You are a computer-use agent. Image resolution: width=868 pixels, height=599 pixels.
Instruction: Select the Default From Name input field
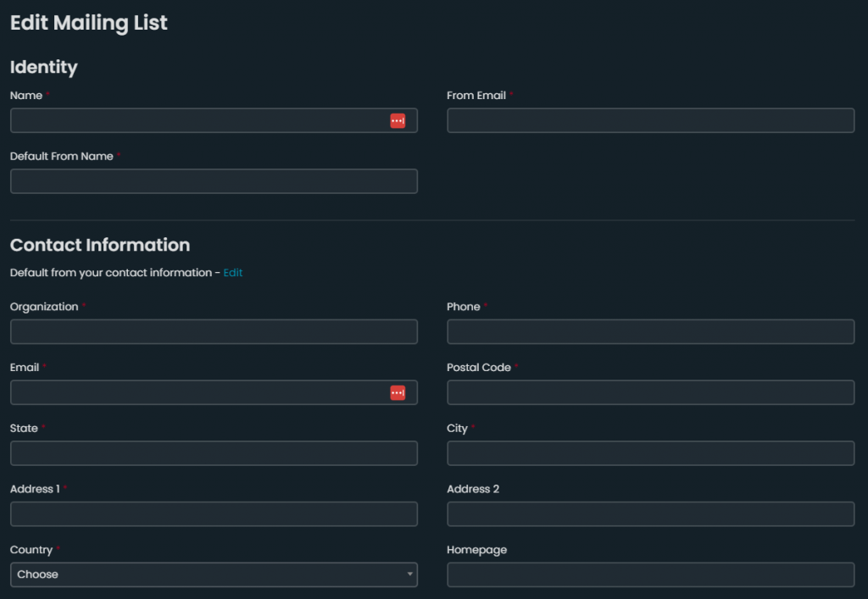pyautogui.click(x=214, y=181)
